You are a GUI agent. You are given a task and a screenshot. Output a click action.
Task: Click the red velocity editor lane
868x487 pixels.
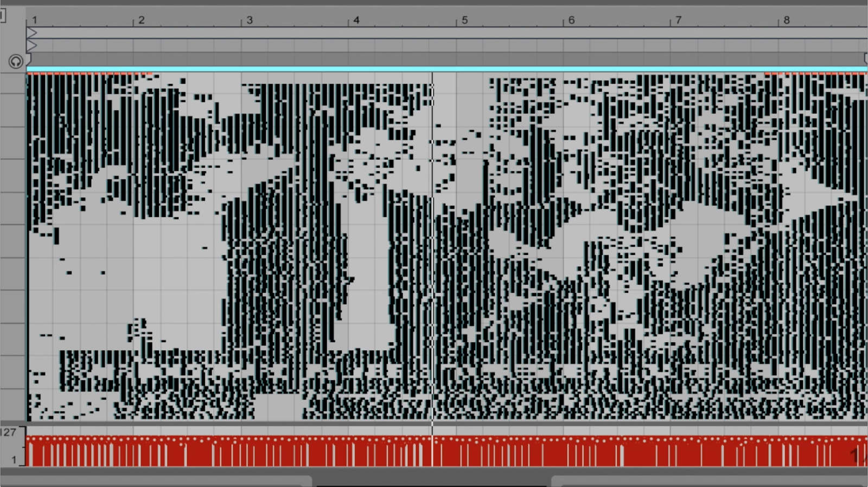point(447,451)
